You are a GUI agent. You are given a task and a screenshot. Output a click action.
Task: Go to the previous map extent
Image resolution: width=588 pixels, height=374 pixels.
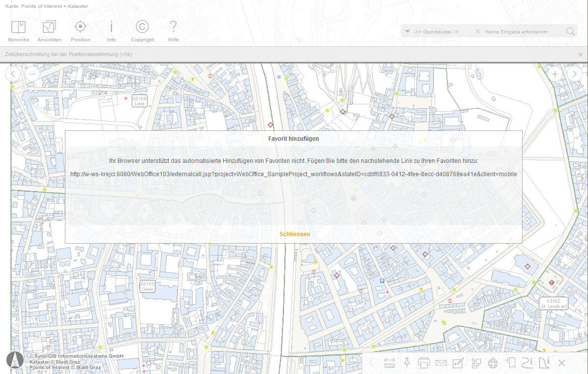(x=13, y=74)
